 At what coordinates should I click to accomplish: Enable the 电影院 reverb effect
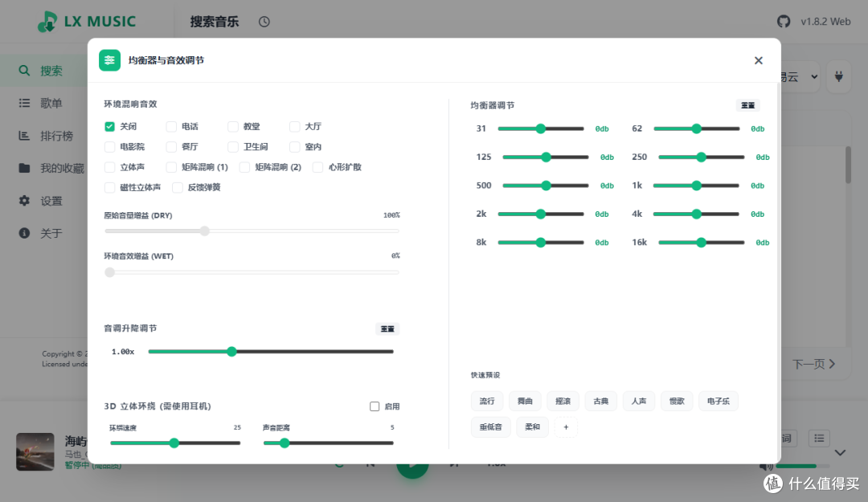109,147
